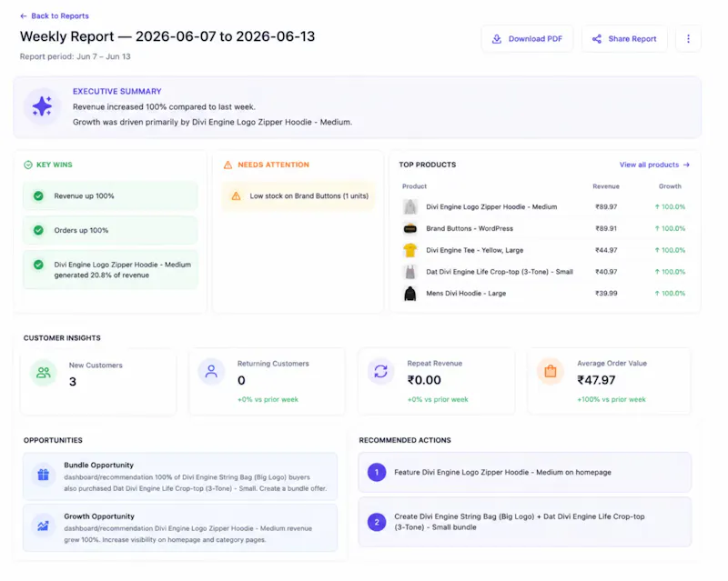Click the yellow Divi Engine Tee thumbnail
The height and width of the screenshot is (581, 728).
pyautogui.click(x=410, y=250)
